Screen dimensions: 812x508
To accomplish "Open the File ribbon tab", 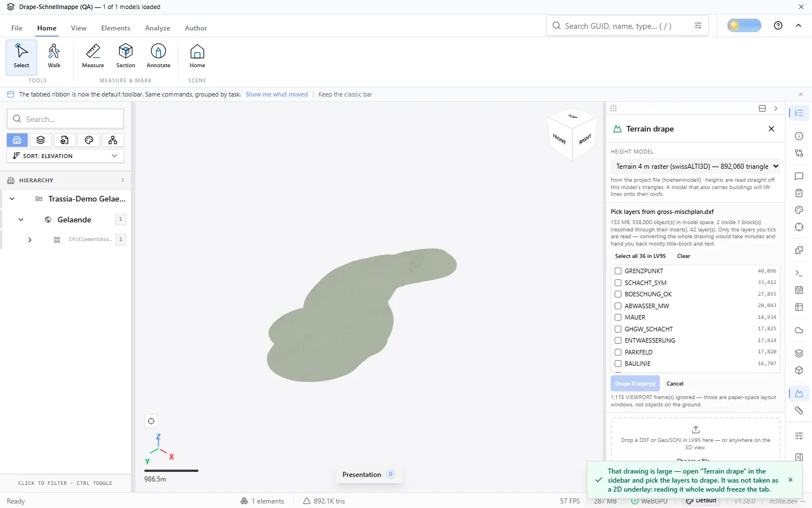I will (17, 28).
